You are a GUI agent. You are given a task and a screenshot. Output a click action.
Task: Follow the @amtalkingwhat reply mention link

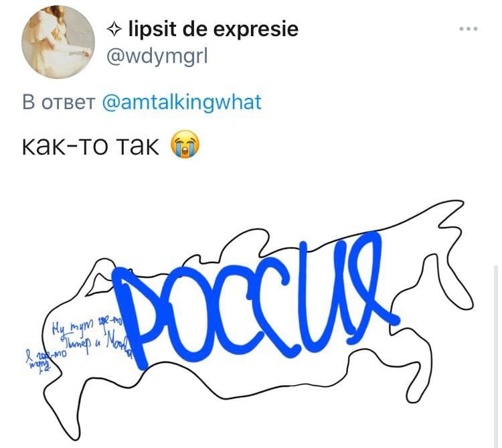click(x=182, y=102)
